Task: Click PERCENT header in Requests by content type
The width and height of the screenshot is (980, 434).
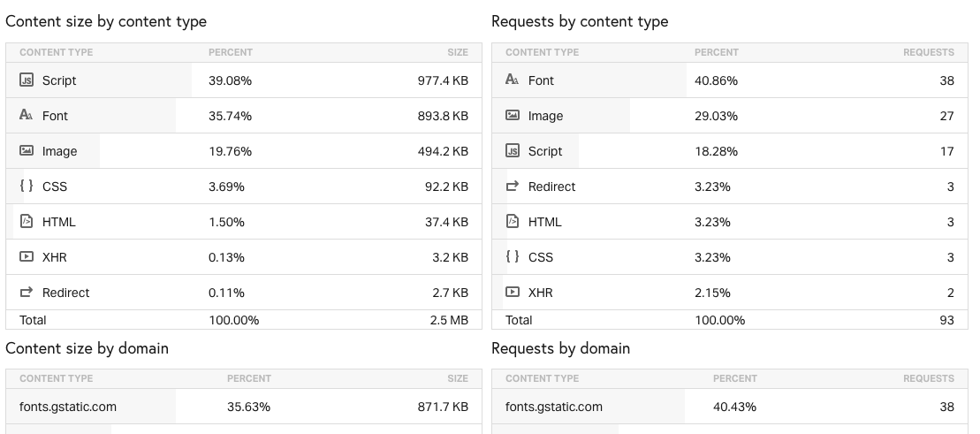Action: [x=717, y=53]
